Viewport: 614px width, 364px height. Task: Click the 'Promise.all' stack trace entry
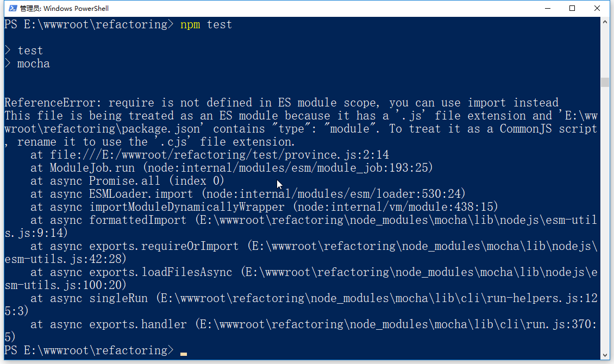pos(125,181)
